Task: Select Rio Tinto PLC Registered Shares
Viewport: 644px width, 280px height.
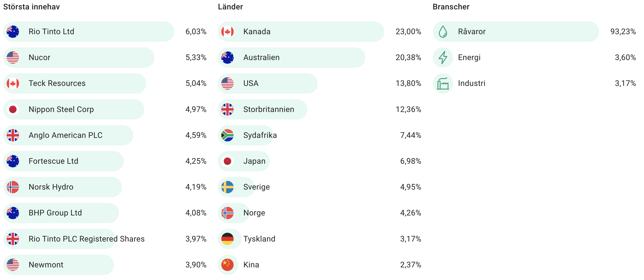Action: coord(86,239)
